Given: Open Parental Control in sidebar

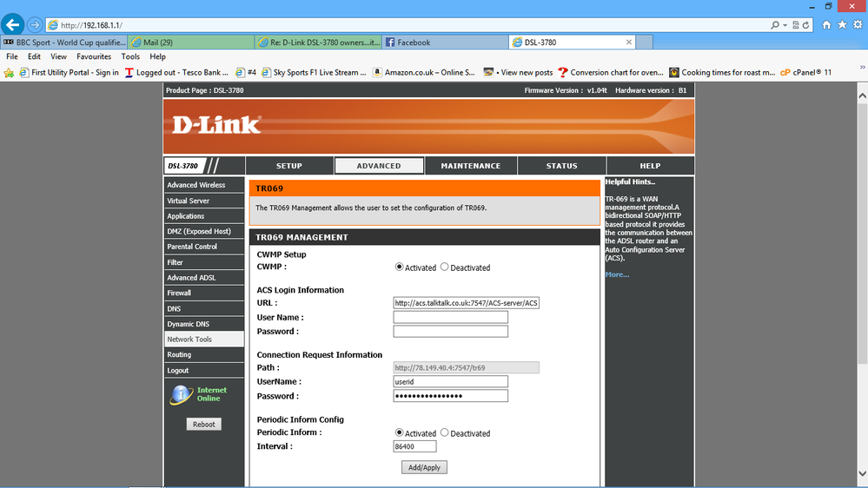Looking at the screenshot, I should point(204,247).
